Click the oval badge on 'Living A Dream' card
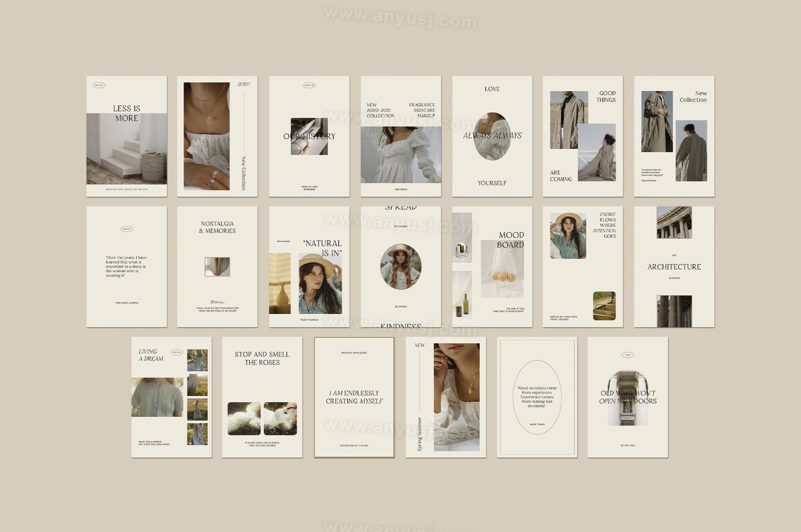Image resolution: width=801 pixels, height=532 pixels. pyautogui.click(x=177, y=352)
